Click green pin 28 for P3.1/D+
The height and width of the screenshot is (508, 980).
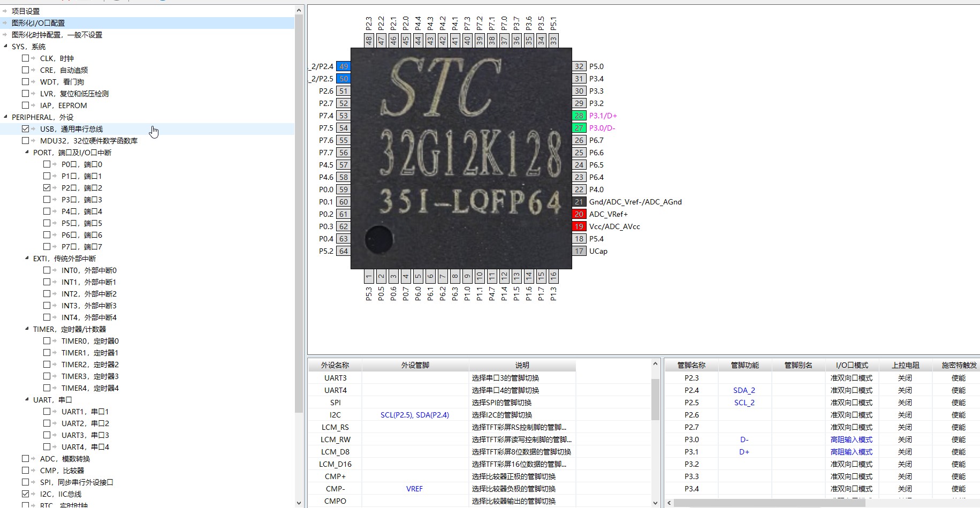579,116
